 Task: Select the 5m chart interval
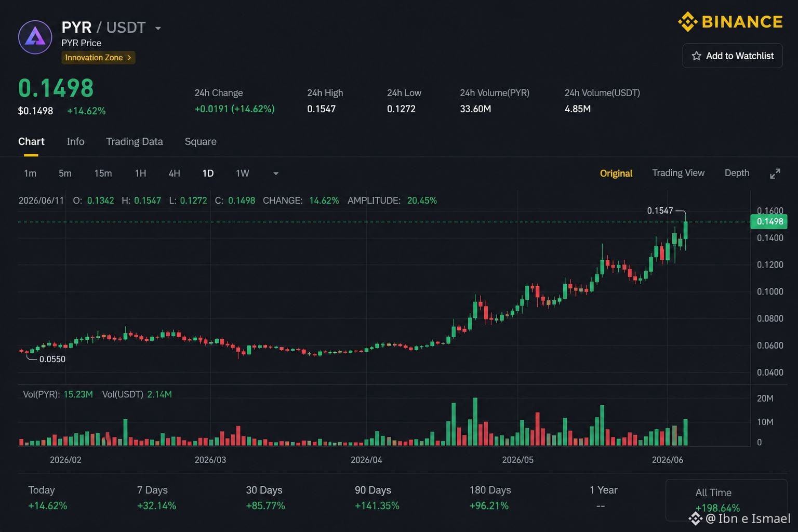pos(65,173)
